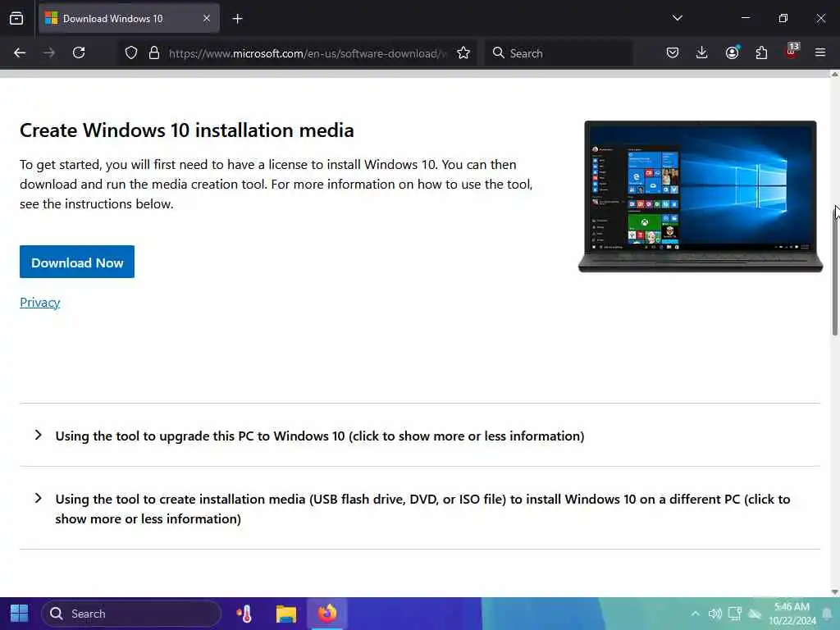This screenshot has height=630, width=840.
Task: Close the Download Windows 10 tab
Action: pyautogui.click(x=207, y=18)
